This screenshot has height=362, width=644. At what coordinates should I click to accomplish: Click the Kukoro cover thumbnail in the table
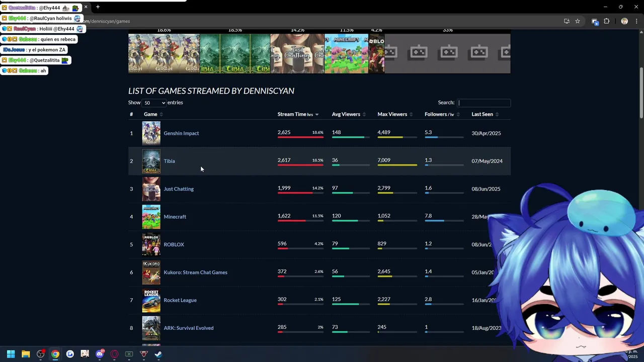point(151,273)
